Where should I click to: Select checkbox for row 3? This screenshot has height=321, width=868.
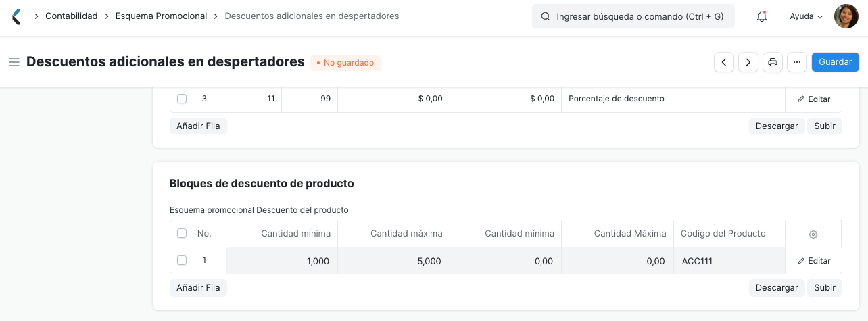[182, 99]
